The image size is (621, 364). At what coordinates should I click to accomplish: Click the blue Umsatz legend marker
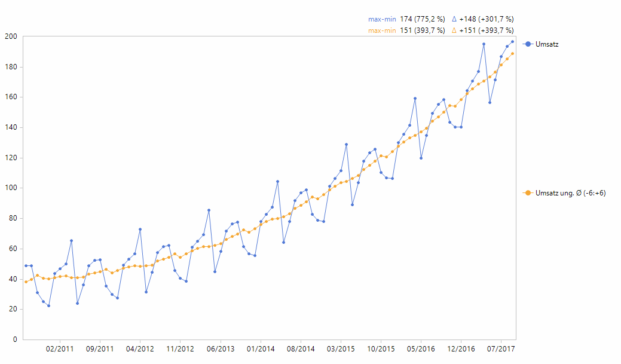click(x=528, y=44)
